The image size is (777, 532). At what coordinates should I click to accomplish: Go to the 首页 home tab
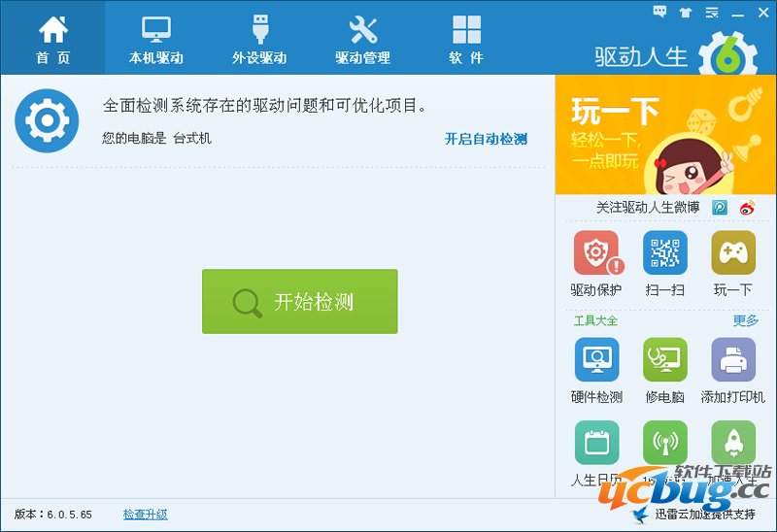52,39
